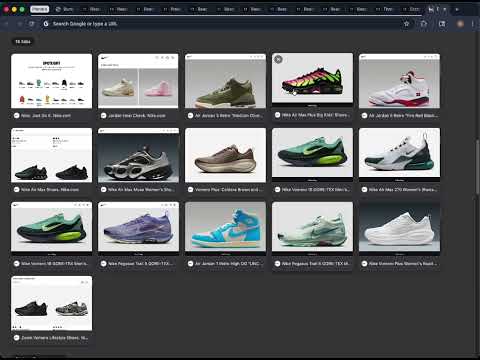Reload the current page

click(32, 24)
